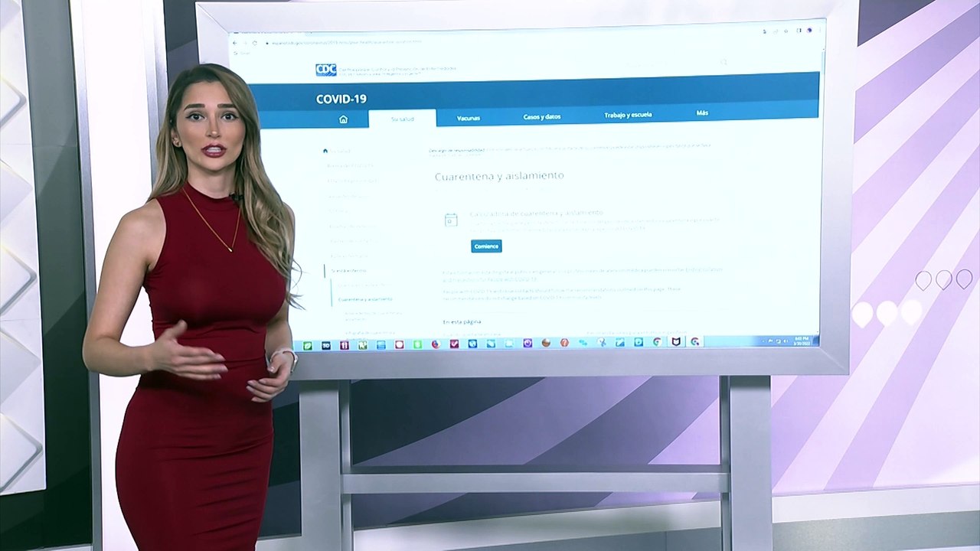
Task: Click the blue Comience button
Action: coord(486,246)
